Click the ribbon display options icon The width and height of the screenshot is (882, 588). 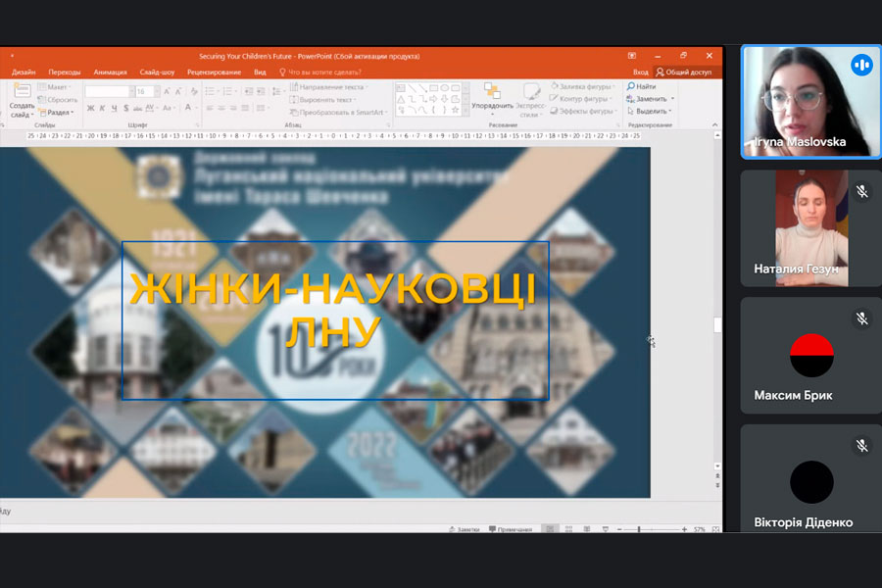(632, 56)
